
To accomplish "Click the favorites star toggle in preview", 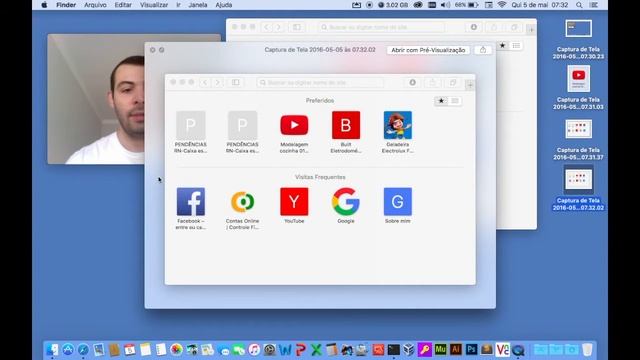I will tap(441, 101).
